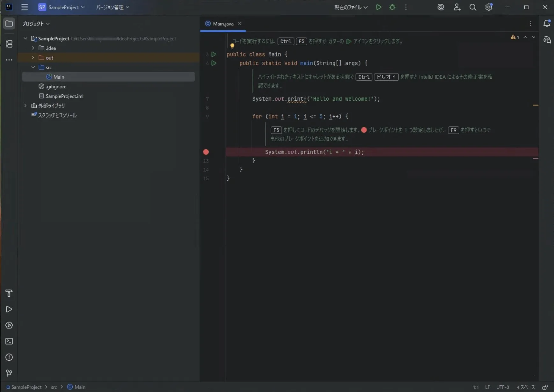554x392 pixels.
Task: Start debugging with the bug icon
Action: point(392,7)
